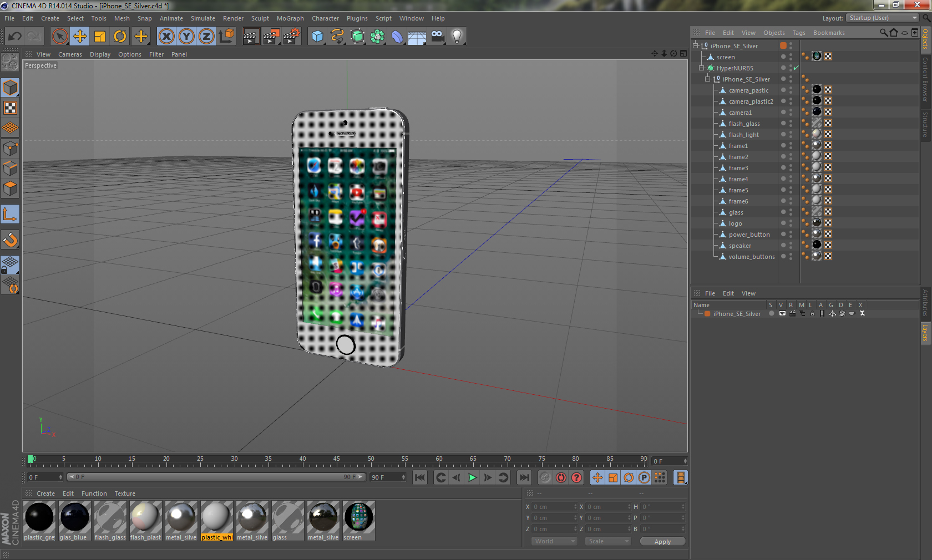The height and width of the screenshot is (560, 932).
Task: Open the MoGraph menu
Action: (290, 18)
